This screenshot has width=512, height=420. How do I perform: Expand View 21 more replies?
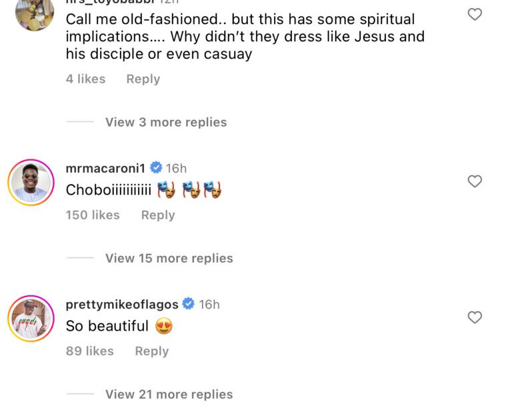click(169, 394)
